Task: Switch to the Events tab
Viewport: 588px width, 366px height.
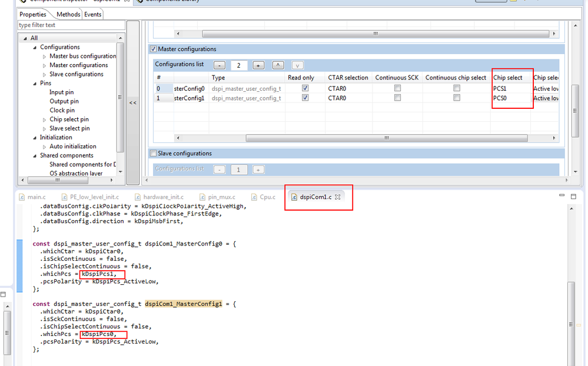Action: [92, 14]
